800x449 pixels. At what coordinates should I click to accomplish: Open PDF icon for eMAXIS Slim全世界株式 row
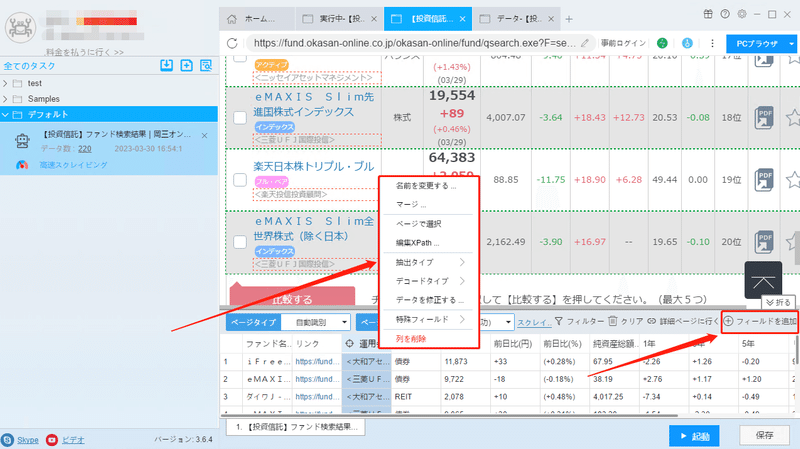pyautogui.click(x=764, y=242)
